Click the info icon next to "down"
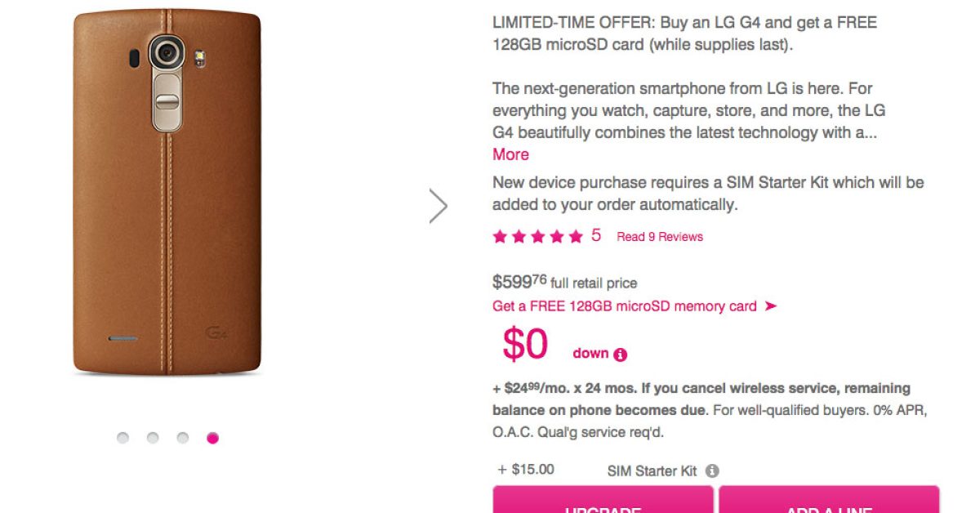This screenshot has width=980, height=513. click(621, 355)
